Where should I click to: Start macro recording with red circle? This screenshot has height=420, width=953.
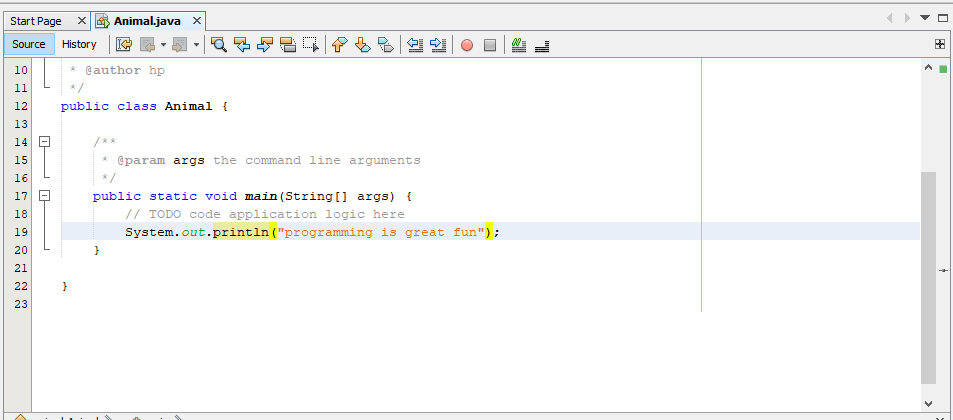[466, 44]
